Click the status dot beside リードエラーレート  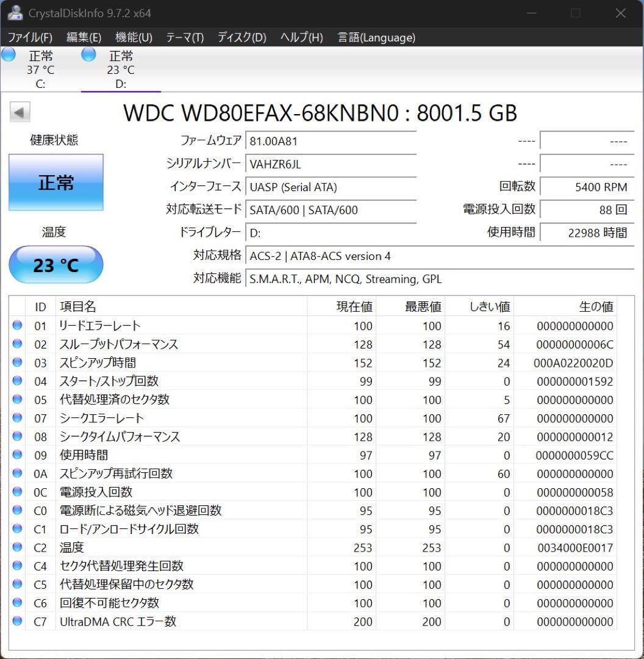pos(17,325)
